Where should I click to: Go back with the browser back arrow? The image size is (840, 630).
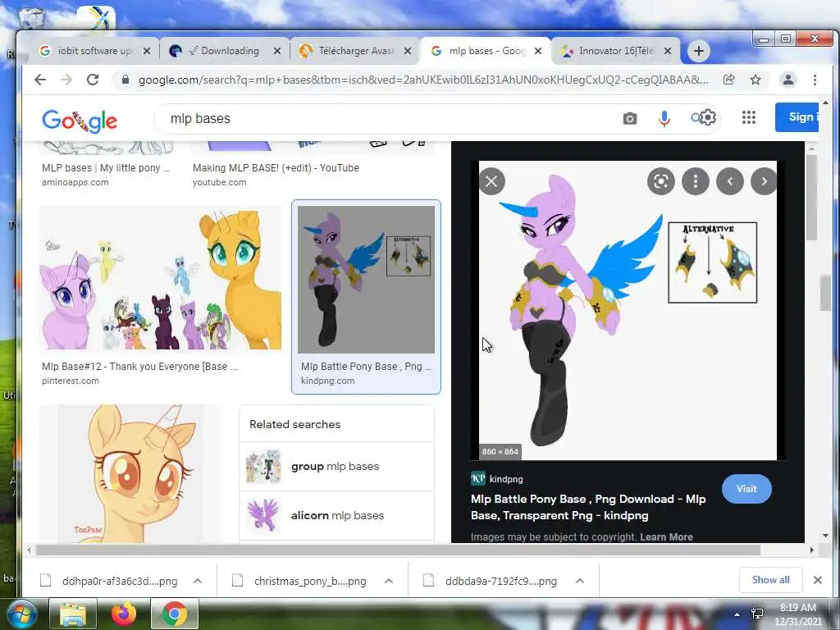pos(40,80)
